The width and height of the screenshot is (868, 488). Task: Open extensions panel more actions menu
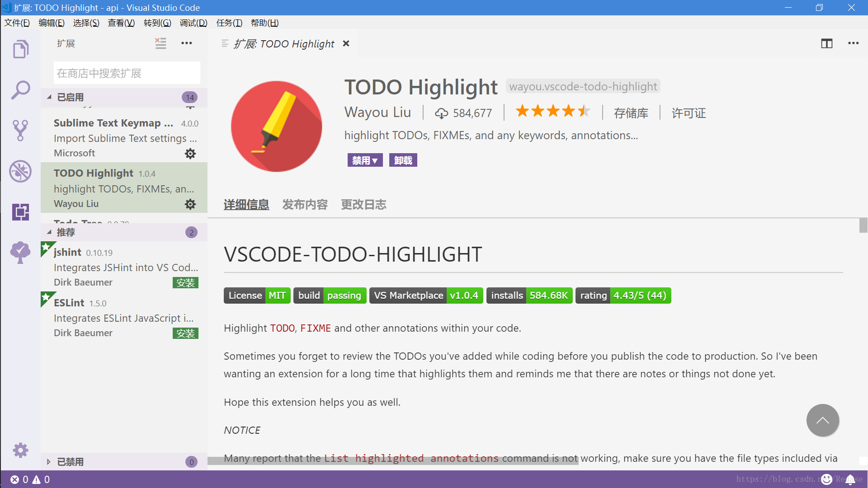187,43
